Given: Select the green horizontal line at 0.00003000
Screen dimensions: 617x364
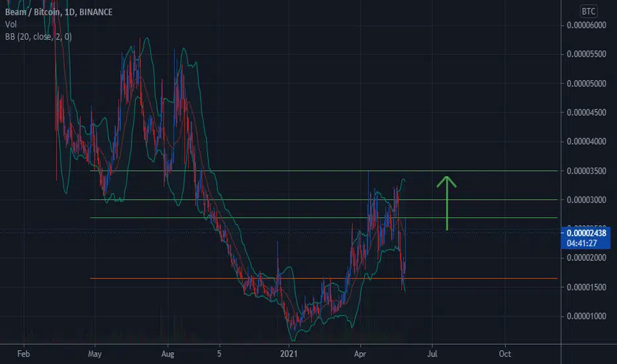Looking at the screenshot, I should click(x=324, y=200).
